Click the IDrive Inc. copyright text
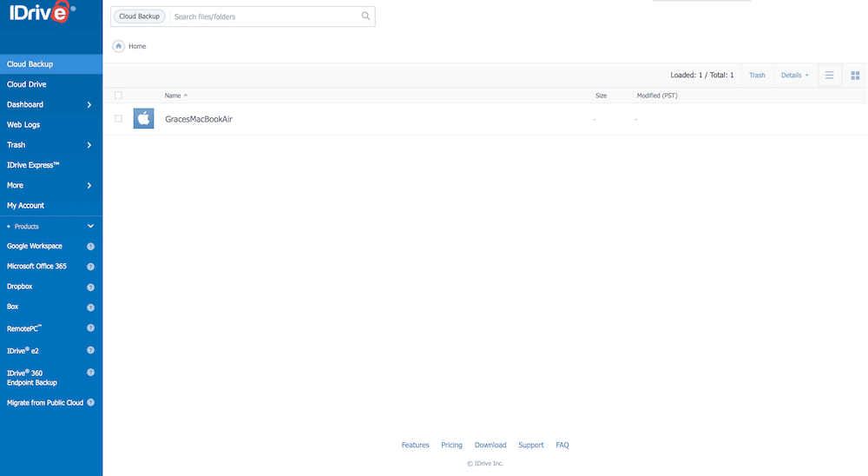 tap(485, 463)
